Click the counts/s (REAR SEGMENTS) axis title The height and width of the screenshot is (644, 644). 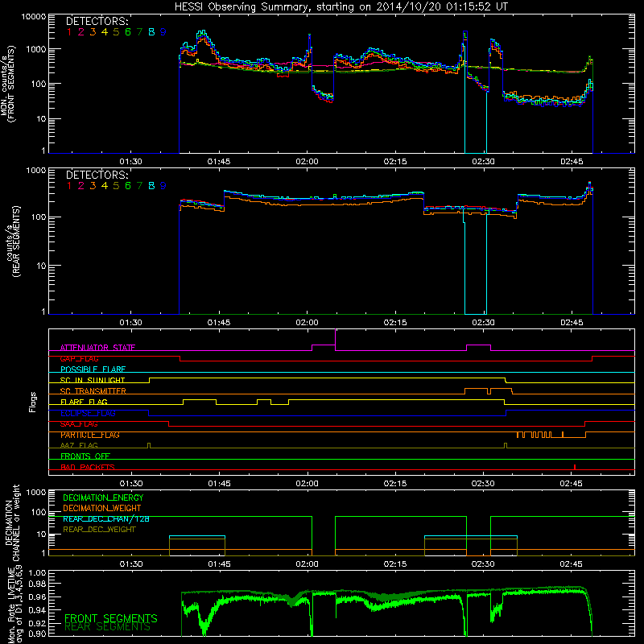(14, 242)
